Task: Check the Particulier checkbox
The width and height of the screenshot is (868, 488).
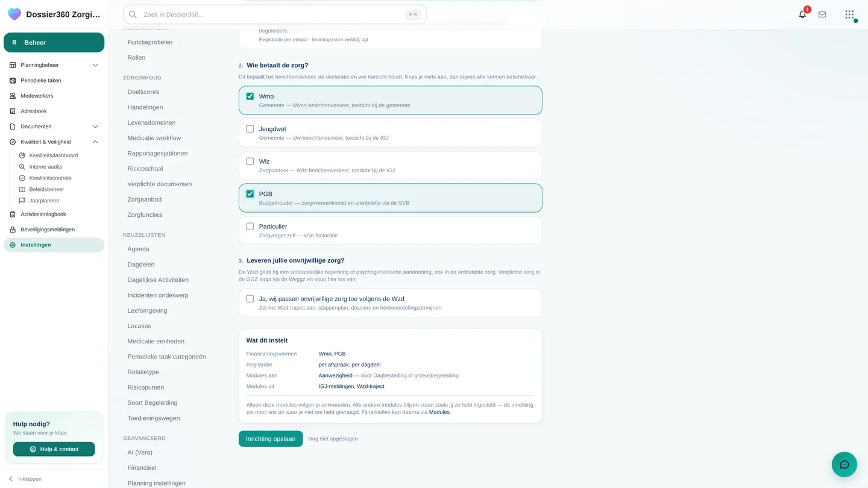Action: tap(250, 227)
